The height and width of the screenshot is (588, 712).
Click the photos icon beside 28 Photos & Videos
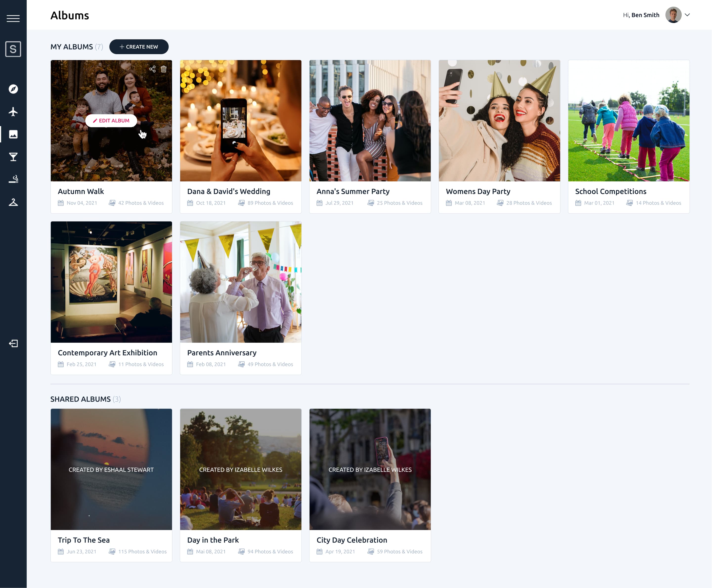500,203
